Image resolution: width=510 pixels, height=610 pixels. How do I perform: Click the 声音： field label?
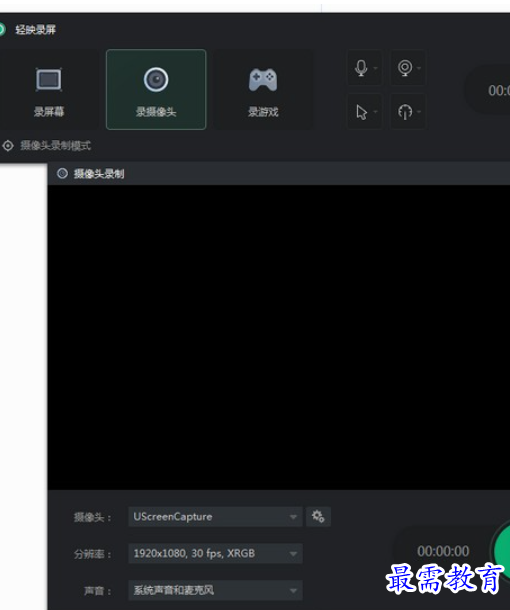coord(98,591)
